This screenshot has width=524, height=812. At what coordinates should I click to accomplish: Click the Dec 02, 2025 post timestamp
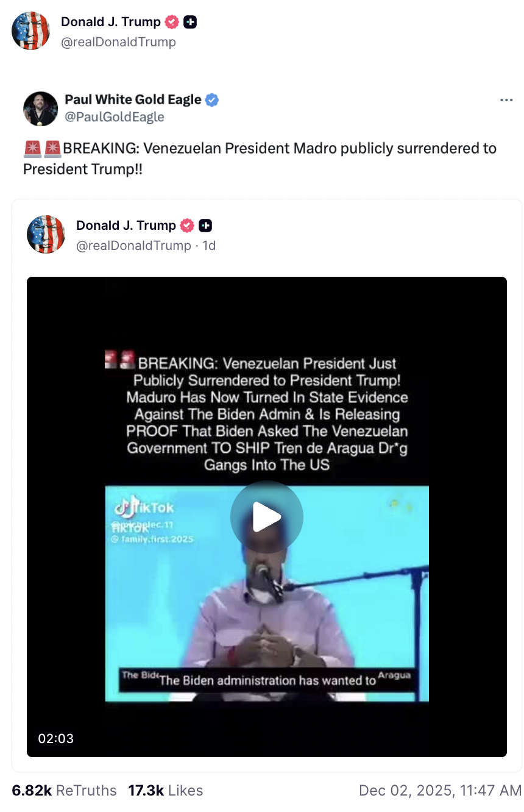[440, 791]
